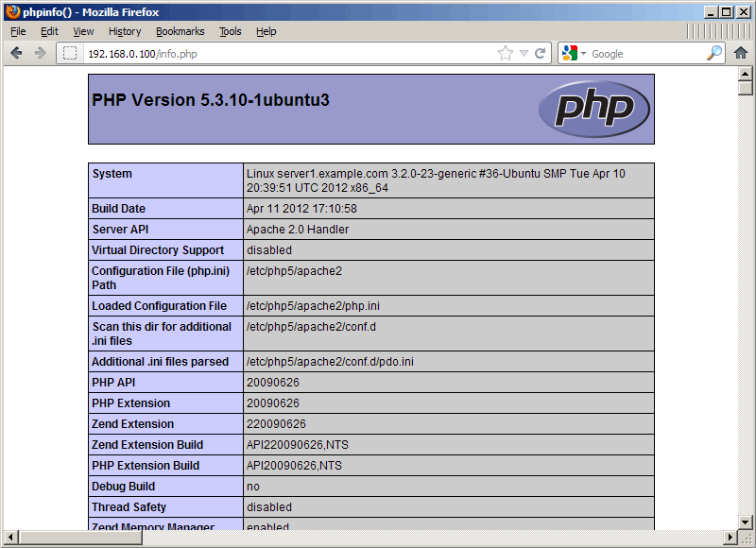Minimize the Firefox window

pyautogui.click(x=710, y=12)
